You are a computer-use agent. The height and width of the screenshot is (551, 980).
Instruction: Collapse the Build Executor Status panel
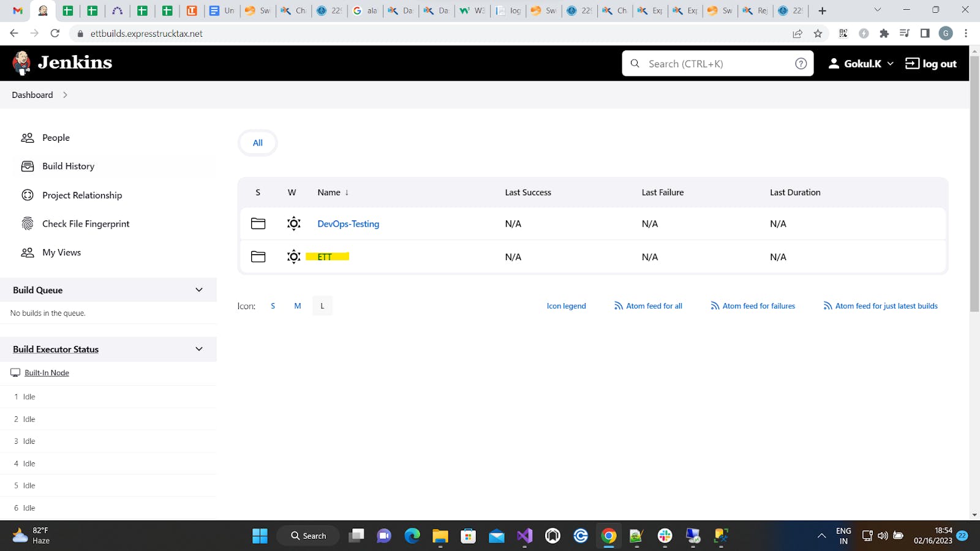click(x=199, y=349)
